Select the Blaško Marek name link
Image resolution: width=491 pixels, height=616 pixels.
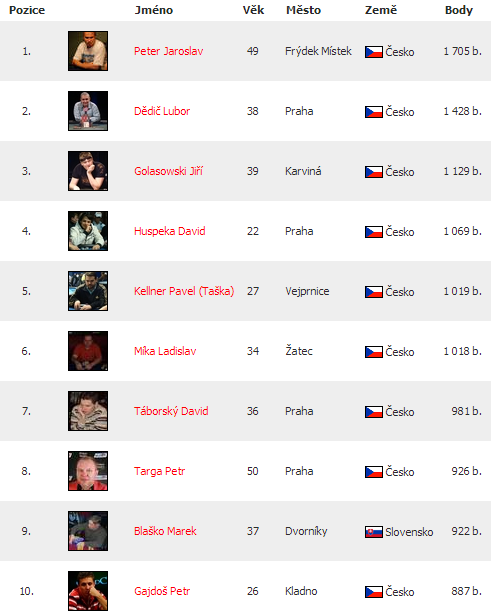(165, 531)
